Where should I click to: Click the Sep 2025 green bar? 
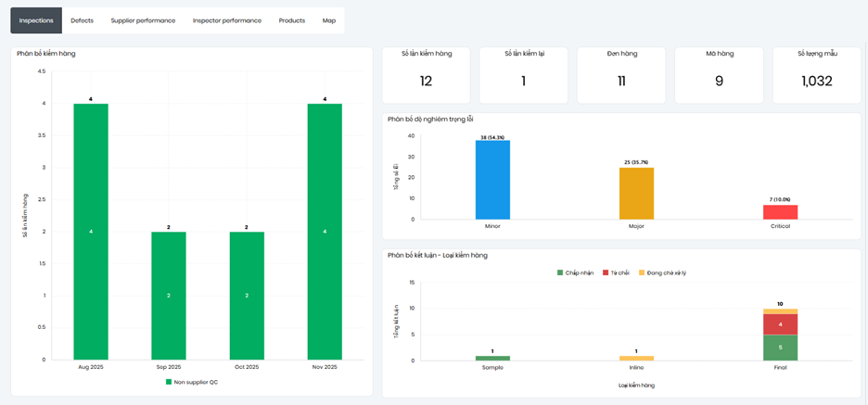(169, 296)
